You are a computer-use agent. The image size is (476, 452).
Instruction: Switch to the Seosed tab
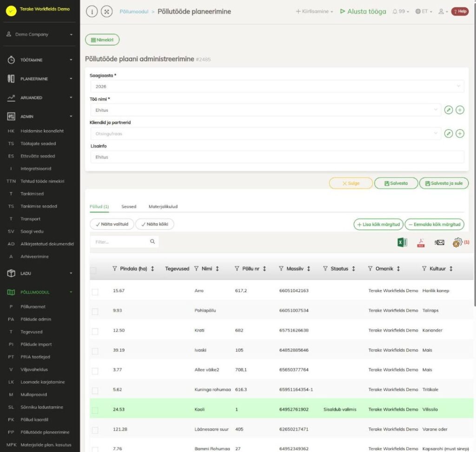click(x=129, y=207)
